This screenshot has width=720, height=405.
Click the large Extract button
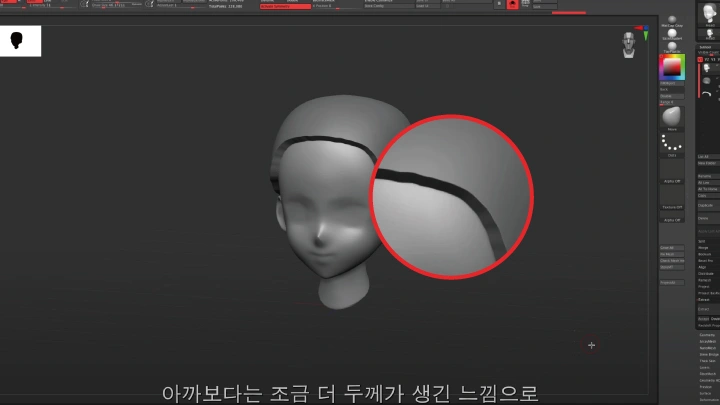(709, 309)
